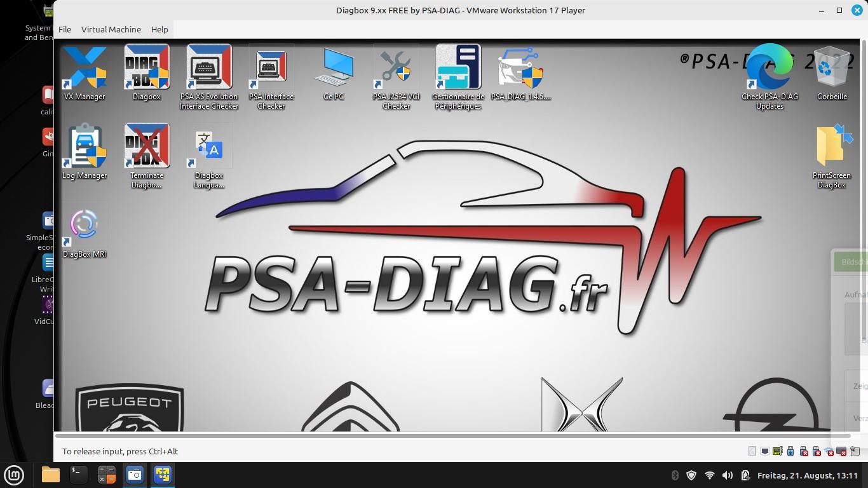The width and height of the screenshot is (868, 488).
Task: Launch the Diagbox desktop shortcut
Action: [147, 73]
